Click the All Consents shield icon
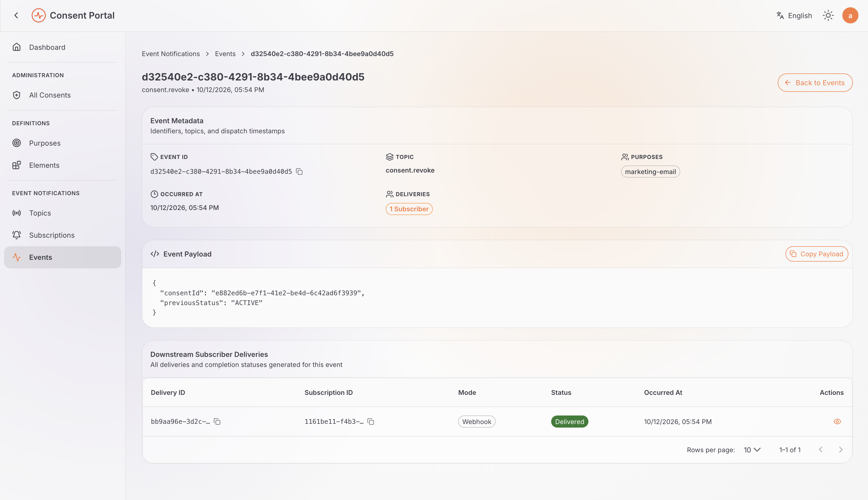The image size is (868, 500). pyautogui.click(x=17, y=95)
